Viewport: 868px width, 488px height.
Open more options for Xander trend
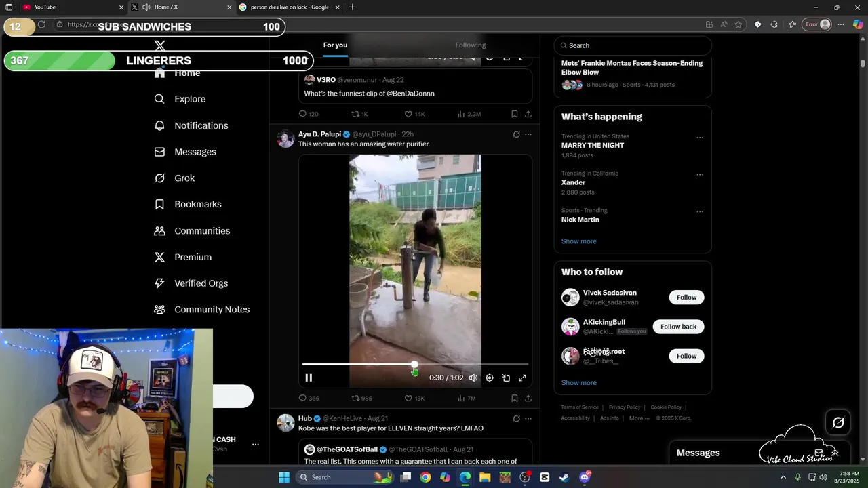(700, 175)
